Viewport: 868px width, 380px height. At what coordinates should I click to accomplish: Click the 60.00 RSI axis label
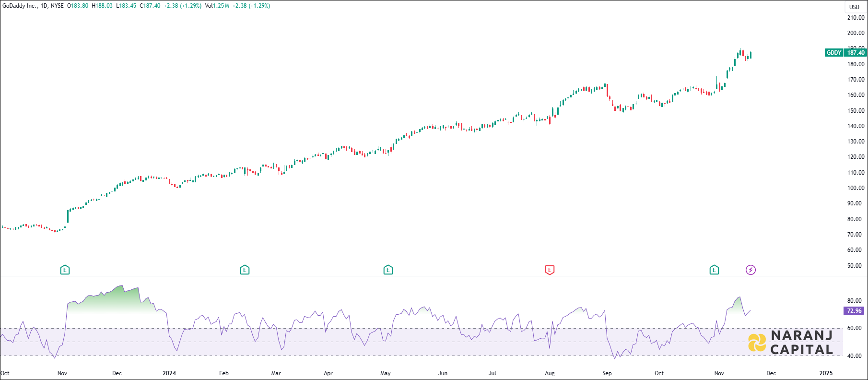pyautogui.click(x=854, y=328)
